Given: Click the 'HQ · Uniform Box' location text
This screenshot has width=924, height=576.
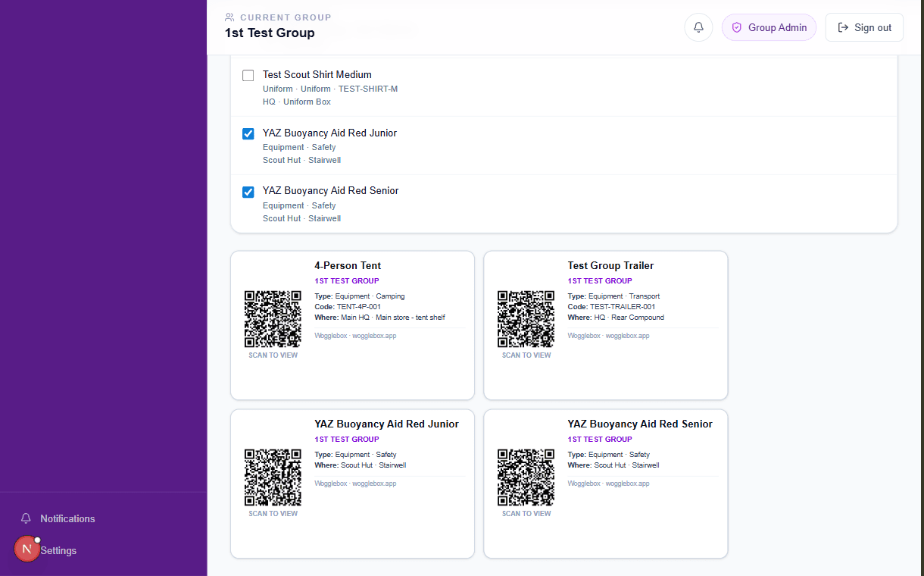Looking at the screenshot, I should click(x=297, y=102).
